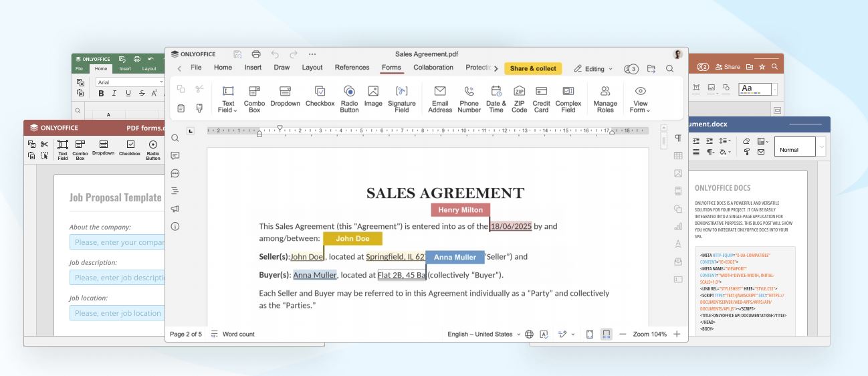
Task: Switch to the Draw tab
Action: [282, 68]
